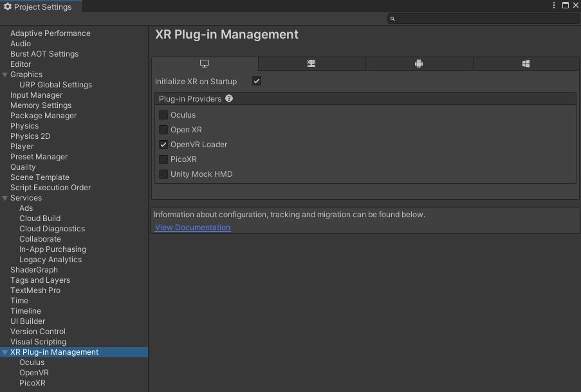Open the Player settings page
The image size is (581, 392).
coord(22,147)
